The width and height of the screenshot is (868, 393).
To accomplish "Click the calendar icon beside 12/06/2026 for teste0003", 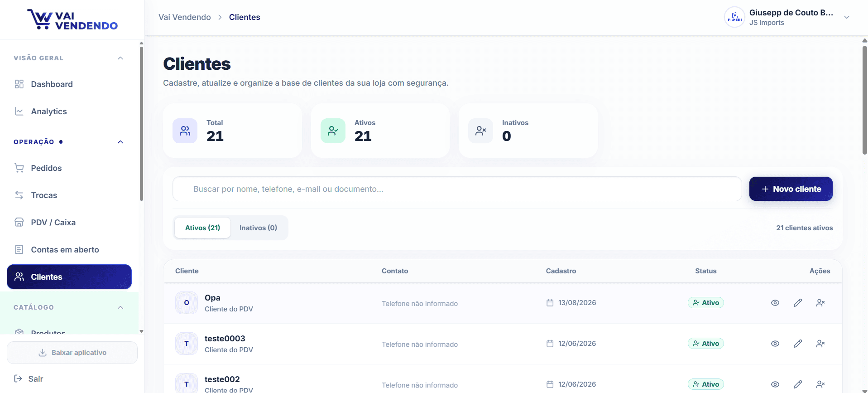I will [x=550, y=344].
